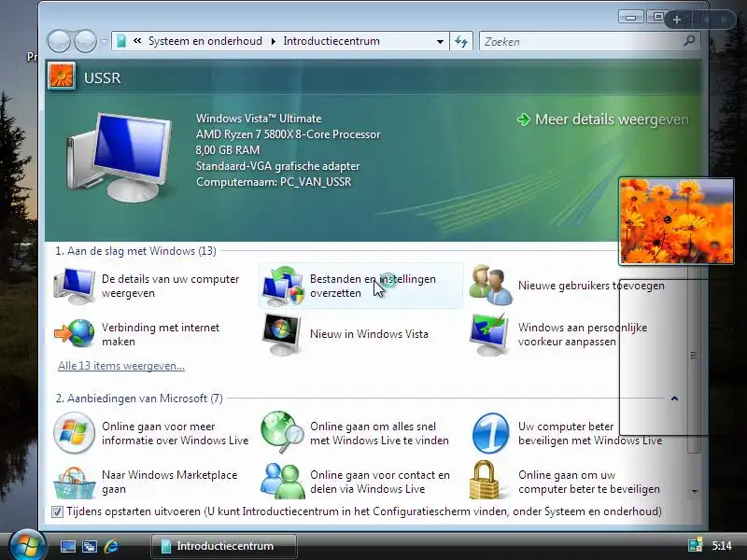Image resolution: width=747 pixels, height=560 pixels.
Task: Click section heading 1. Aan de slag met Windows
Action: 135,251
